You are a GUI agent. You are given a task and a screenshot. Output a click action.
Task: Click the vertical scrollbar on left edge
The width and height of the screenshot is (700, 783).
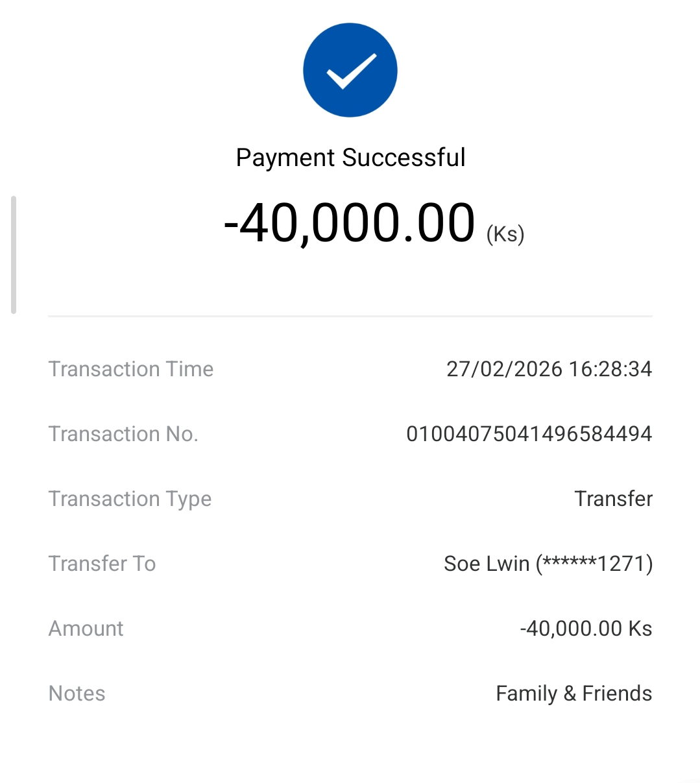click(x=14, y=254)
